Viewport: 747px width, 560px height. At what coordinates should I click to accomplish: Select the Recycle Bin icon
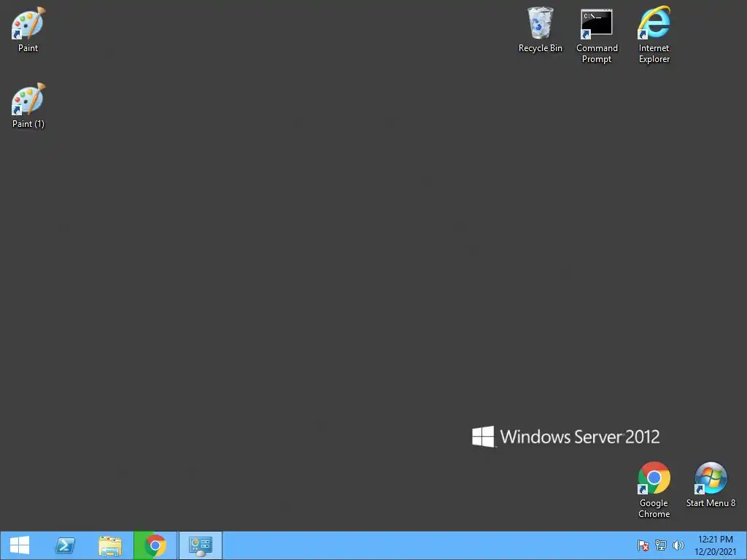point(541,29)
